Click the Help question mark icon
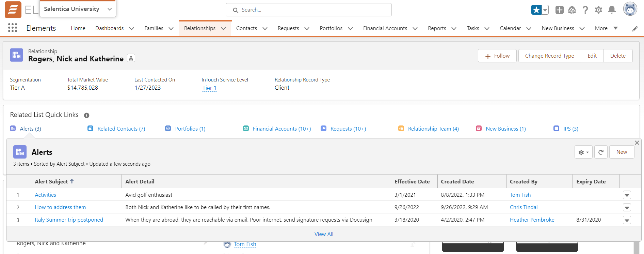The width and height of the screenshot is (644, 254). pyautogui.click(x=585, y=10)
